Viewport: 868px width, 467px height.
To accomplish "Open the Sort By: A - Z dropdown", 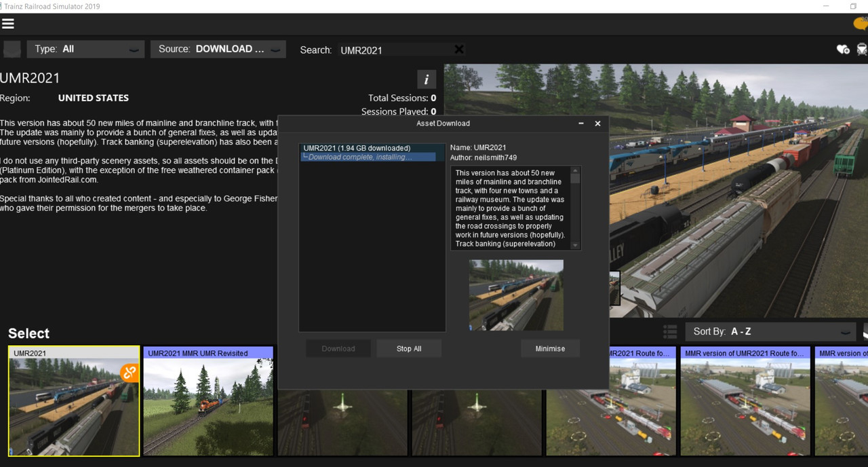I will click(x=770, y=331).
